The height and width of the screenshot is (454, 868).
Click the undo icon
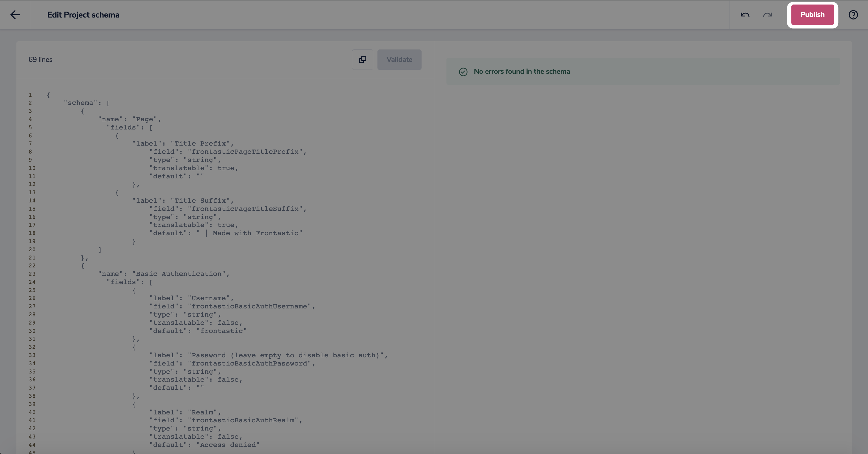point(745,15)
